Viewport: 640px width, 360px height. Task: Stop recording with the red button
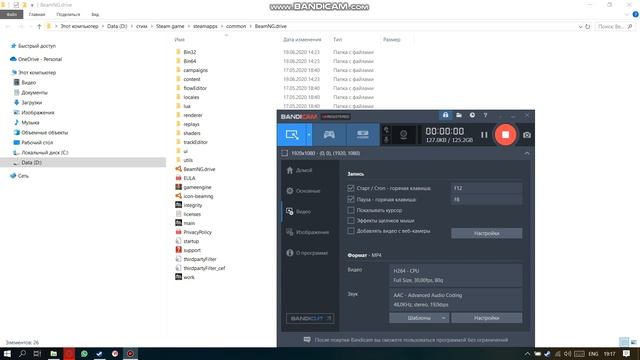click(x=505, y=135)
